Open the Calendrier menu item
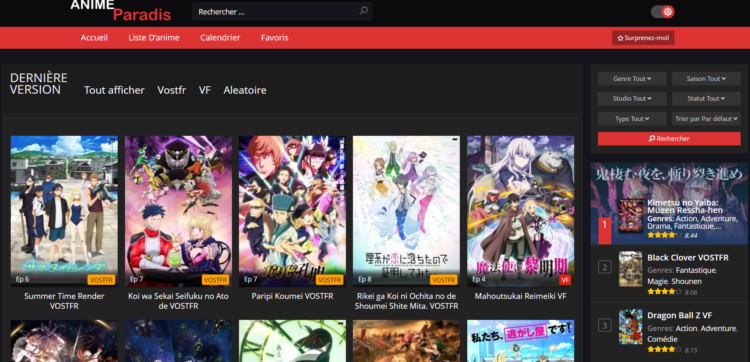 (x=220, y=38)
